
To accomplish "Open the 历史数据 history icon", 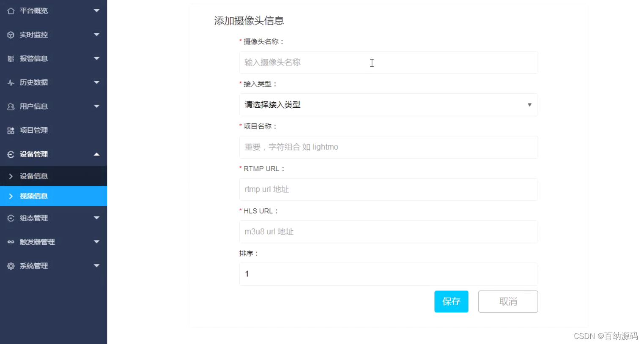I will [x=10, y=82].
